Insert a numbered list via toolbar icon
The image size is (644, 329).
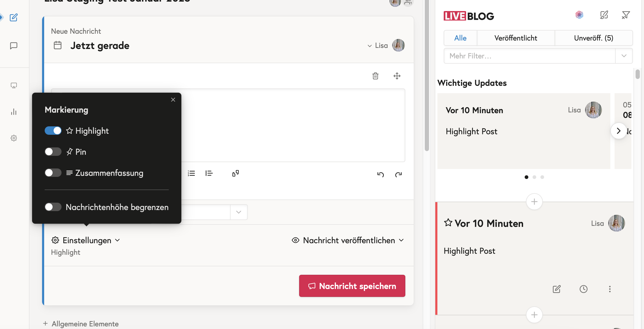[191, 173]
